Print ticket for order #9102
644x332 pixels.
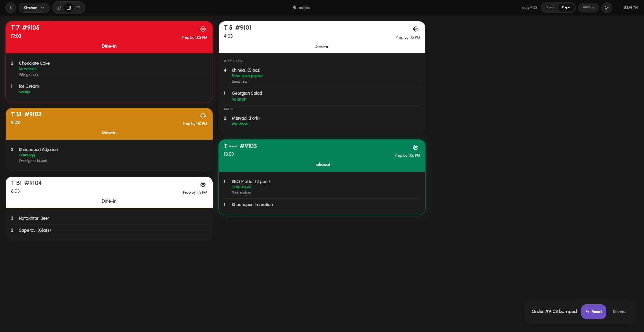pyautogui.click(x=203, y=116)
